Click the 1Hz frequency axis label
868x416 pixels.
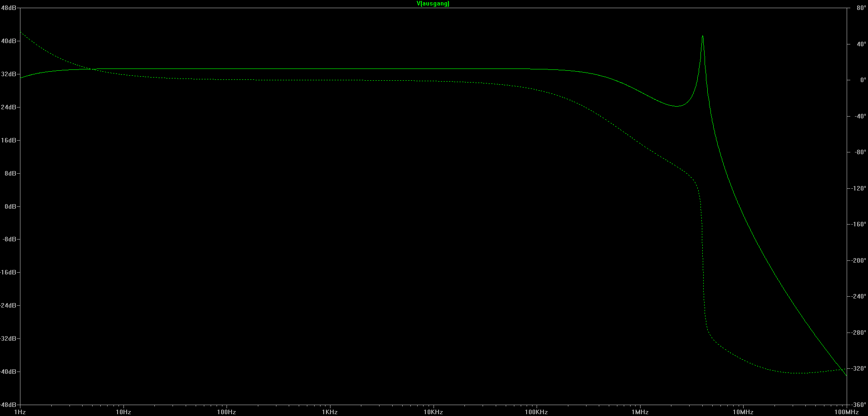click(x=20, y=412)
